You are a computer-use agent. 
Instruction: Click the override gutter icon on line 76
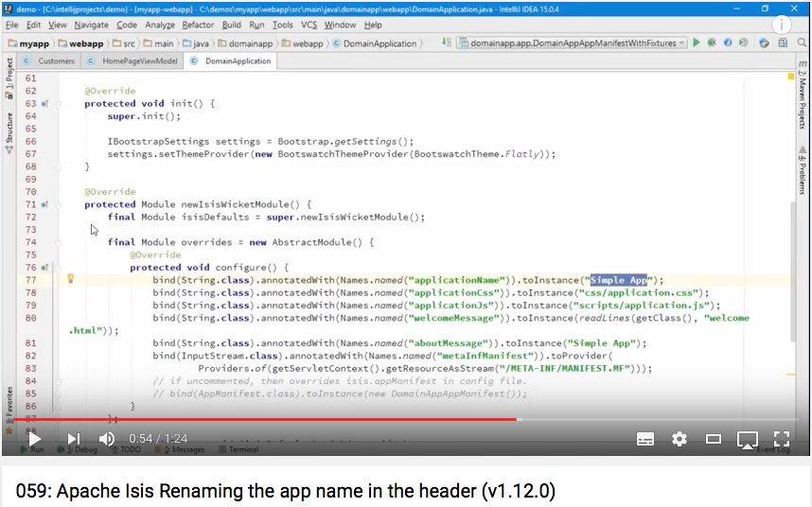(x=44, y=268)
